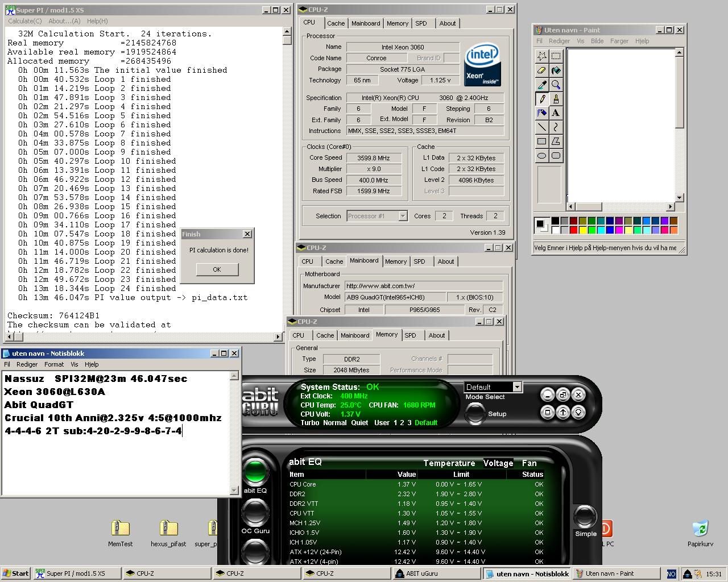Click the Setup round knob in abit uGuru
The width and height of the screenshot is (728, 582).
click(475, 414)
